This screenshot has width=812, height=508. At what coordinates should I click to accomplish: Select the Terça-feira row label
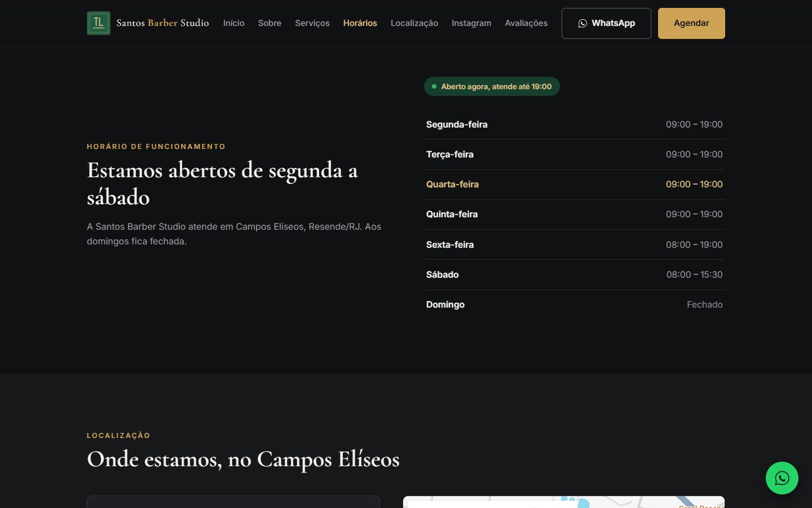tap(449, 154)
